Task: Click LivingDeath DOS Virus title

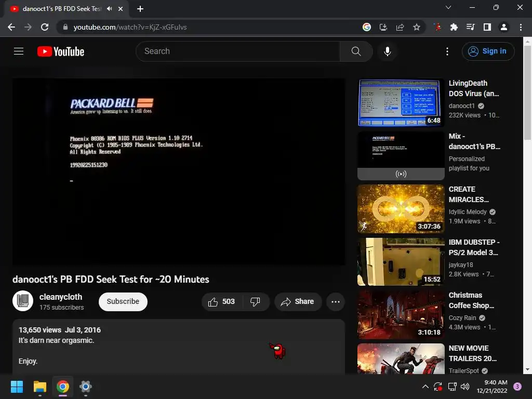Action: [x=474, y=88]
